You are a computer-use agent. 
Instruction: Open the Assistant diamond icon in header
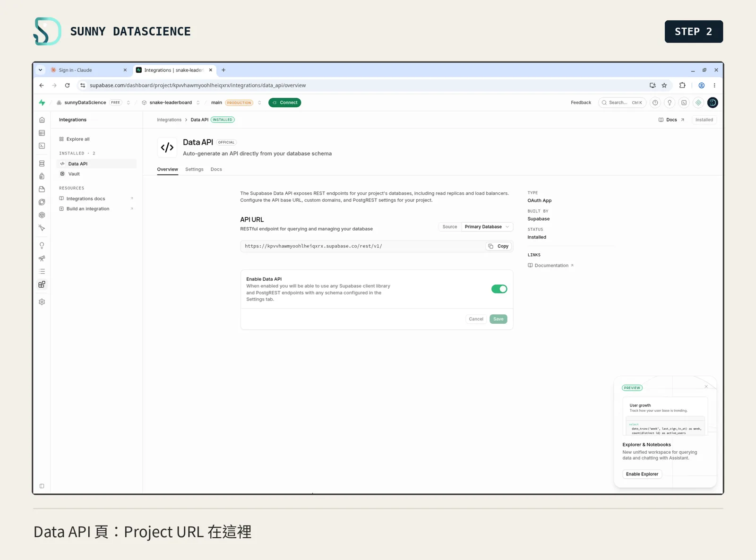pos(698,103)
